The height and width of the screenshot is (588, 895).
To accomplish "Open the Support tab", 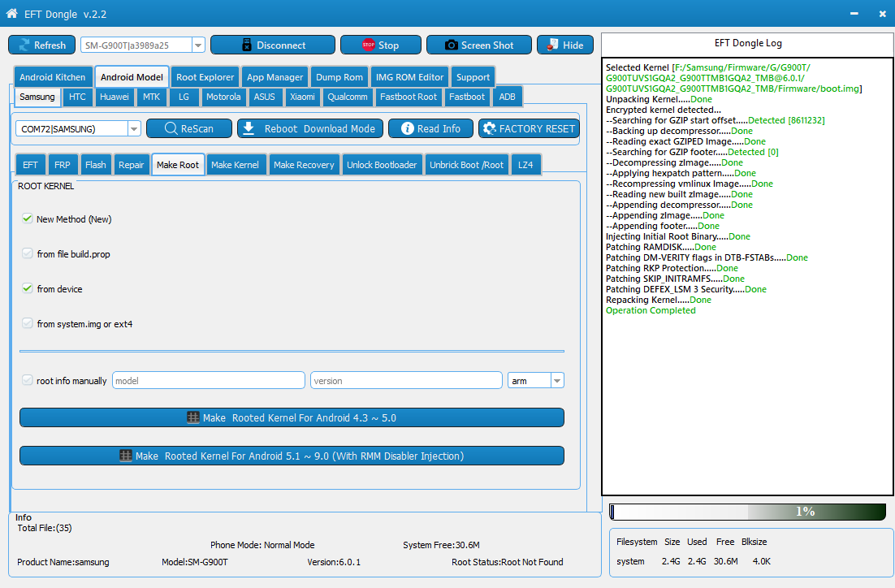I will click(x=473, y=77).
